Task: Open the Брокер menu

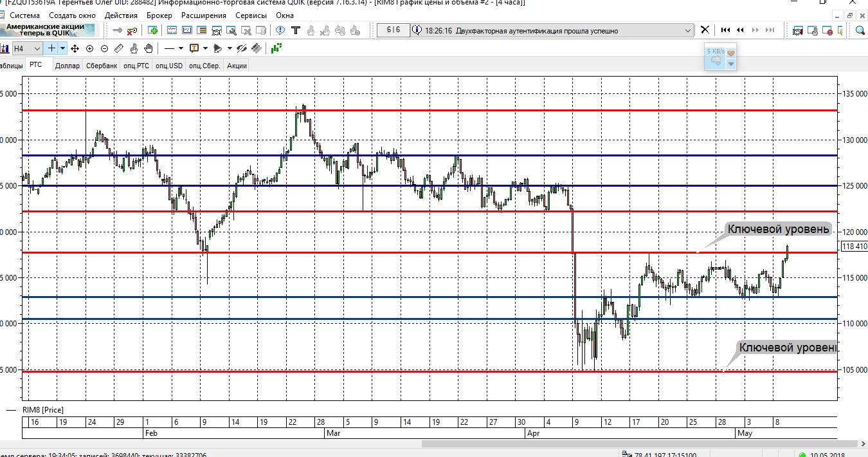Action: pyautogui.click(x=159, y=15)
